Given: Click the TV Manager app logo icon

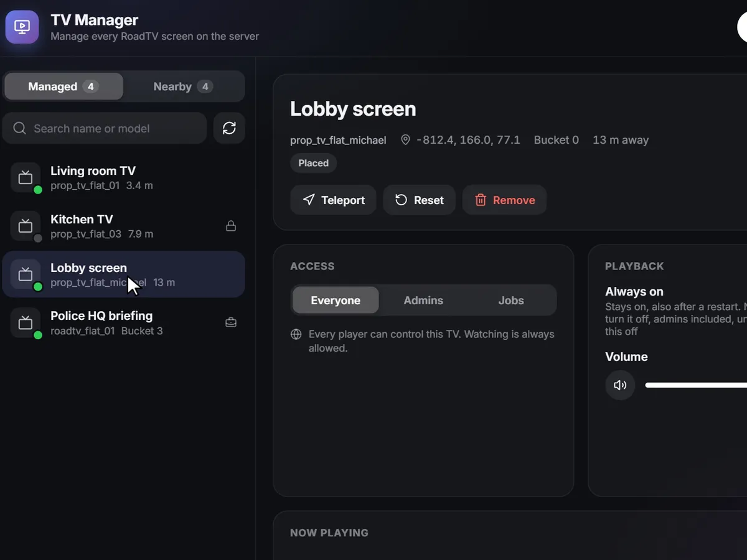Looking at the screenshot, I should (22, 27).
